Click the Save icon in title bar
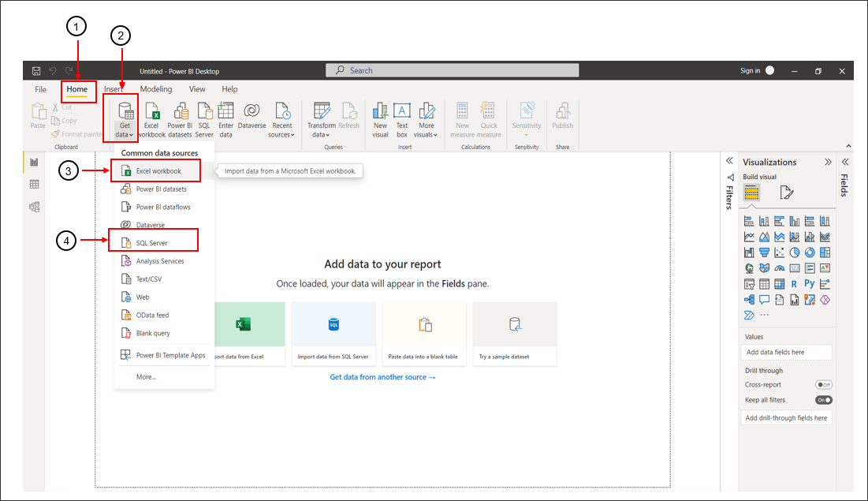The image size is (868, 501). click(x=36, y=71)
